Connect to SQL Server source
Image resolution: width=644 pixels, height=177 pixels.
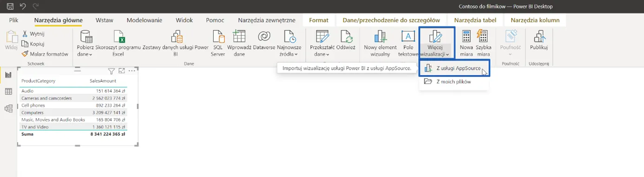tap(218, 44)
